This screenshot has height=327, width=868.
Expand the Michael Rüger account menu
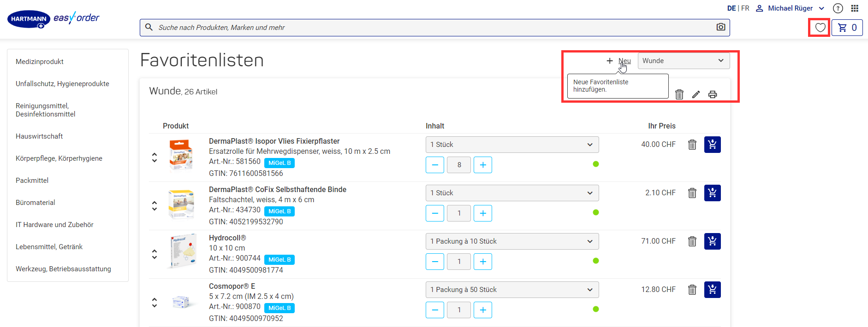tap(790, 8)
